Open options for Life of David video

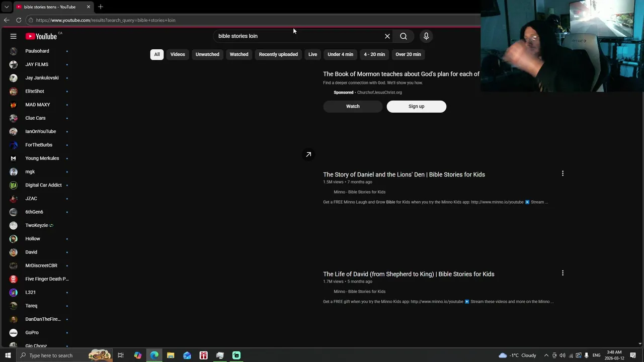click(562, 273)
